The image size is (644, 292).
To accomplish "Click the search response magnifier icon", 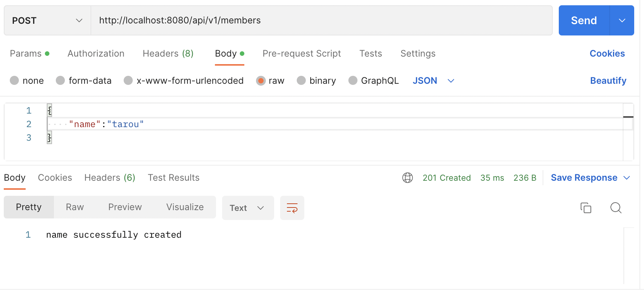I will 616,208.
